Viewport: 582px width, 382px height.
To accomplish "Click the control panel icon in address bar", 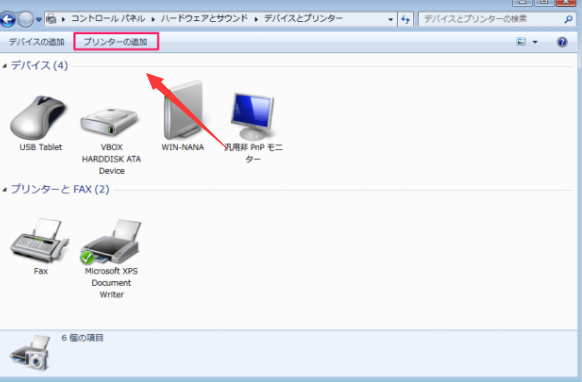I will [x=52, y=19].
